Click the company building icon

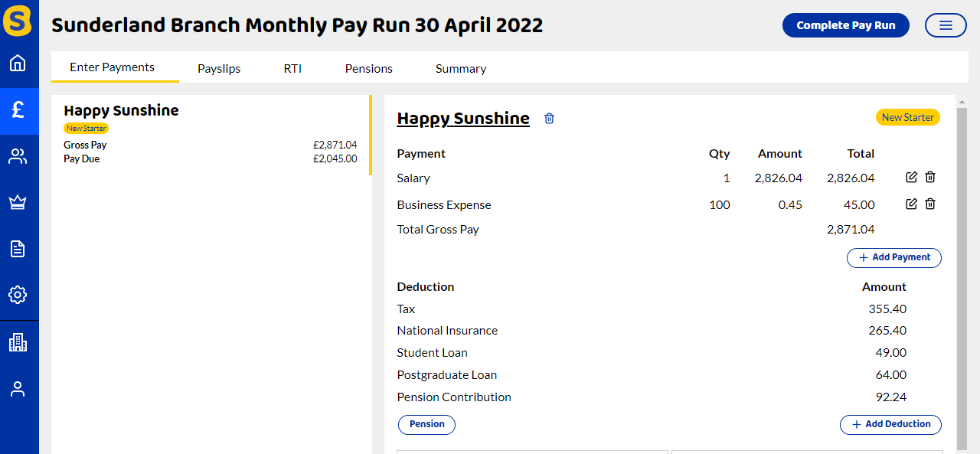(x=18, y=342)
